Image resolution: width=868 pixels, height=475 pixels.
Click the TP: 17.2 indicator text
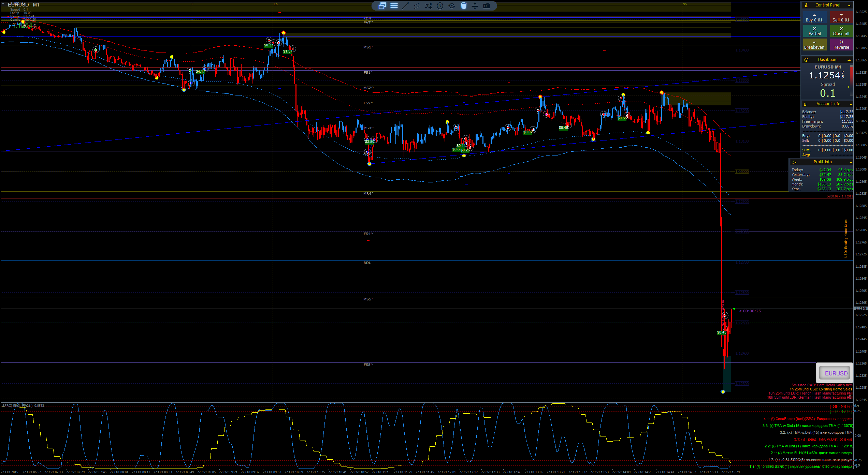841,412
